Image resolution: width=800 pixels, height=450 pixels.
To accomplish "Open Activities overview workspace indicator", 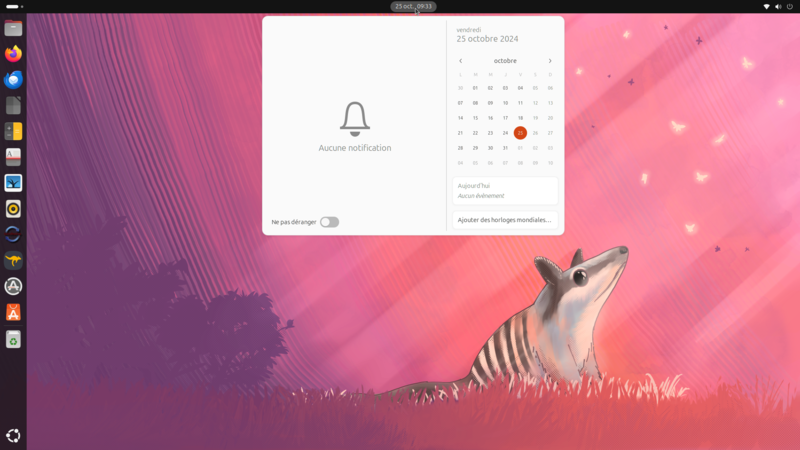I will click(14, 7).
